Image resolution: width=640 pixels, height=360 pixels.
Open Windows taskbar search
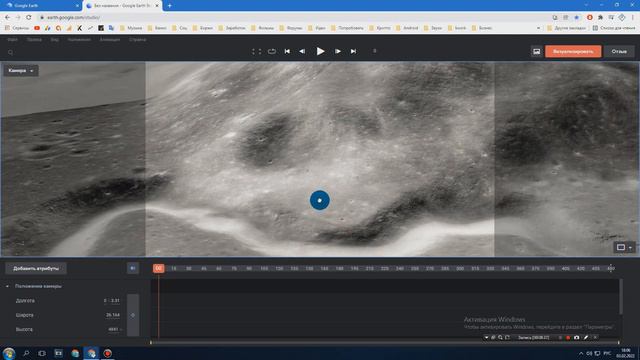[26, 353]
